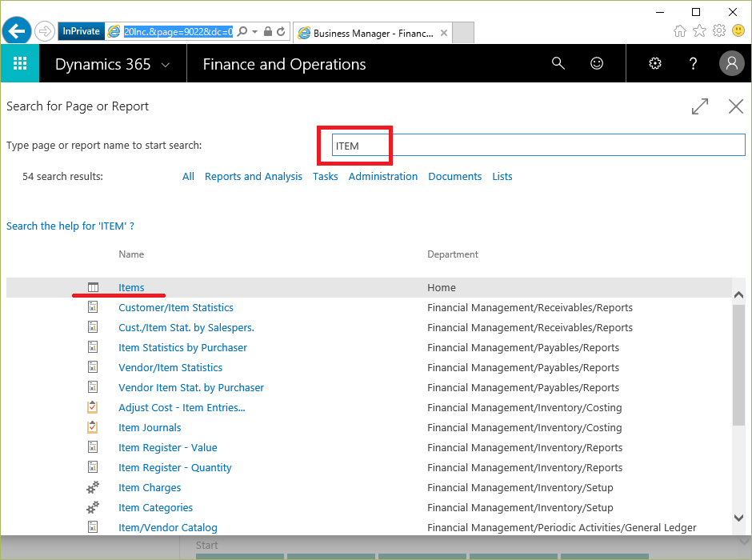This screenshot has height=560, width=752.
Task: Refresh the page in address bar
Action: (x=281, y=32)
